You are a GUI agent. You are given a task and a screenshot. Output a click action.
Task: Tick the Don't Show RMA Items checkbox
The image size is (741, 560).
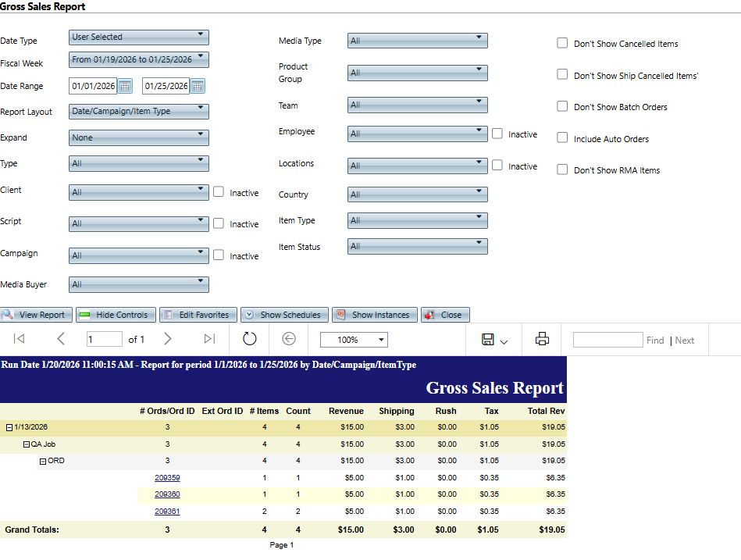pos(562,169)
